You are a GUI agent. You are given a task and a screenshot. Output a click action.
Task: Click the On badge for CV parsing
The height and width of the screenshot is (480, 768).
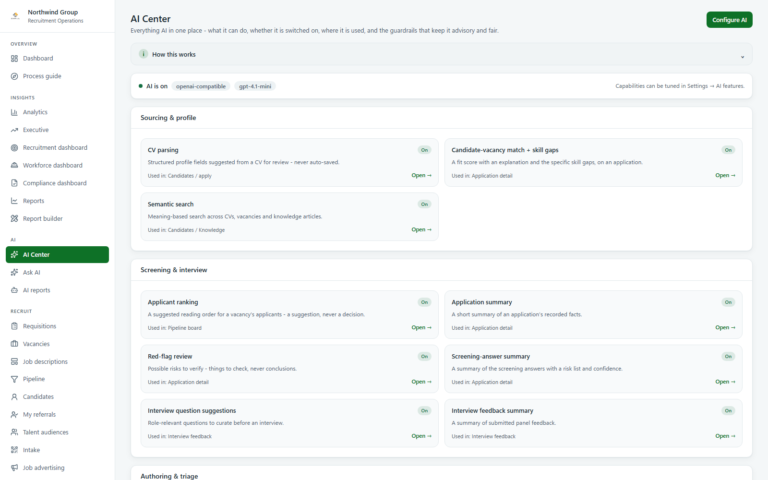[x=424, y=150]
